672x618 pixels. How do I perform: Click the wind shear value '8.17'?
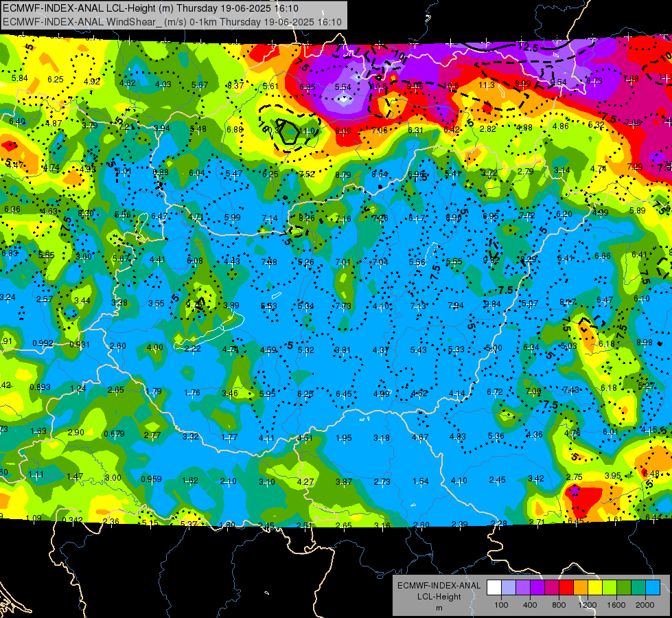coord(568,302)
